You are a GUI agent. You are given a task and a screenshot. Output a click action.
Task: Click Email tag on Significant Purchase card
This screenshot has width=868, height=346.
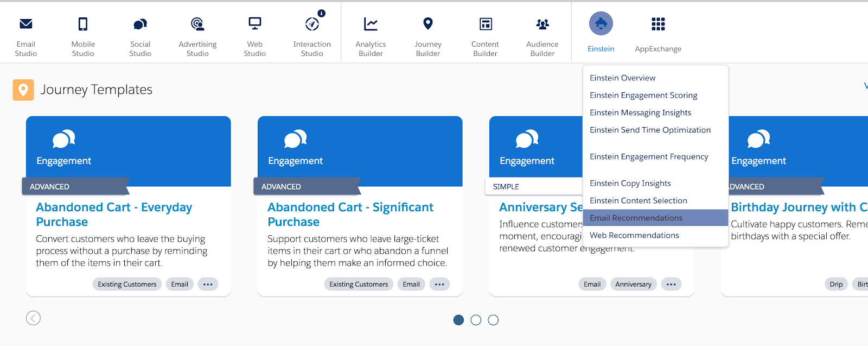411,284
